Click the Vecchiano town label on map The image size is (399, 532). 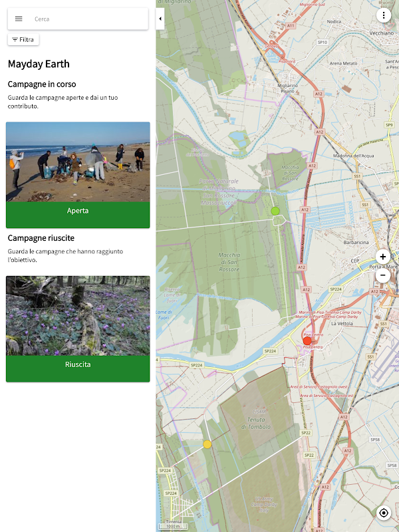381,33
